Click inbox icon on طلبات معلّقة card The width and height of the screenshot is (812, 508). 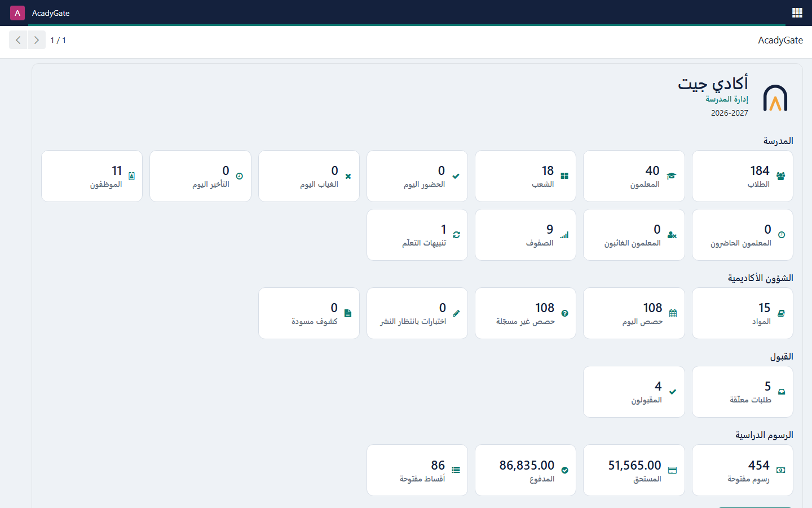(782, 392)
